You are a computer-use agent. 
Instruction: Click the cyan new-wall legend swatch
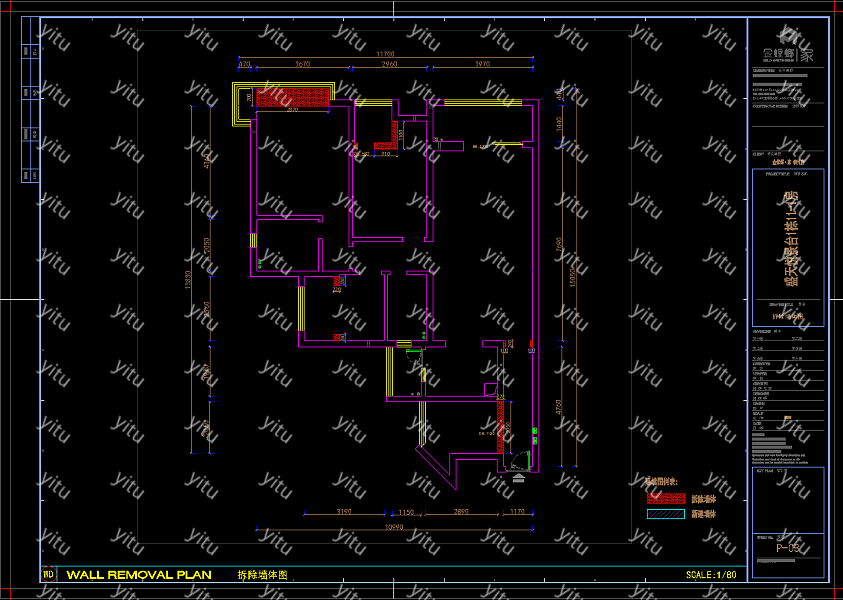(x=667, y=514)
